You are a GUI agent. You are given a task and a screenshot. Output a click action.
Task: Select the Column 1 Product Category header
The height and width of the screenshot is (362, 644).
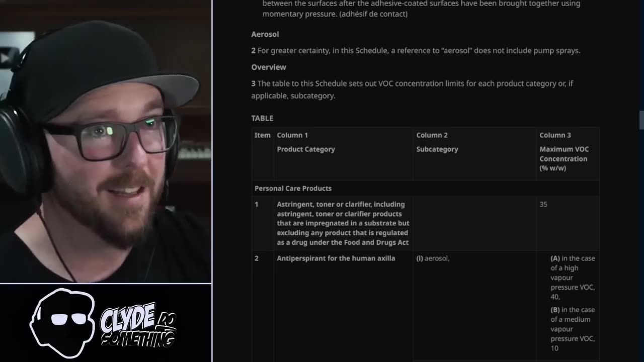pos(306,142)
